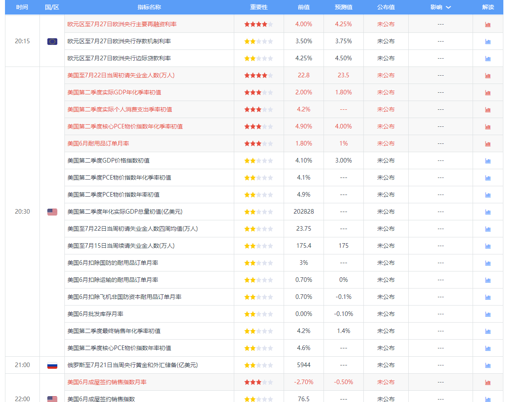Image resolution: width=532 pixels, height=402 pixels.
Task: Open chart icon for 最终销售年化季率初值 row
Action: coord(488,331)
